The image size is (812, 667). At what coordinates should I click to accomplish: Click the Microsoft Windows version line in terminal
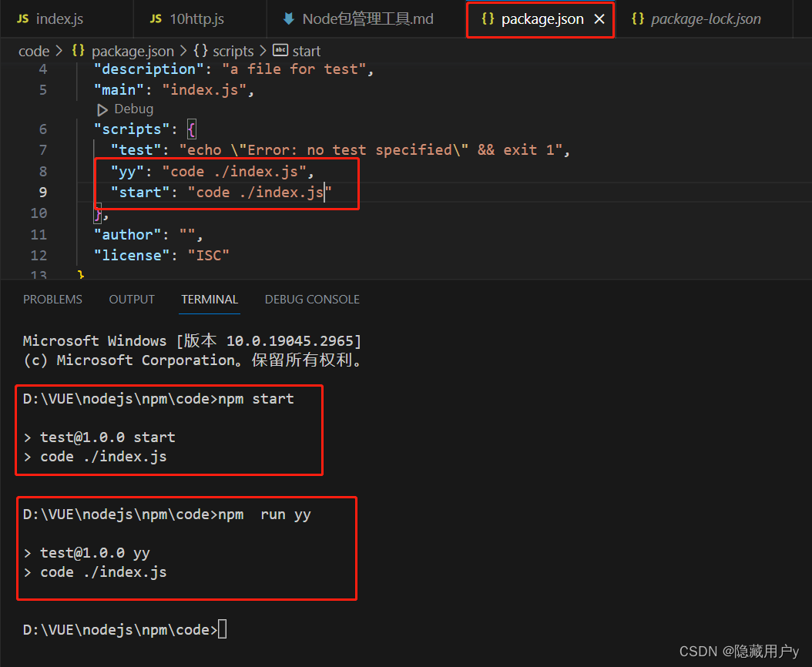[x=192, y=340]
